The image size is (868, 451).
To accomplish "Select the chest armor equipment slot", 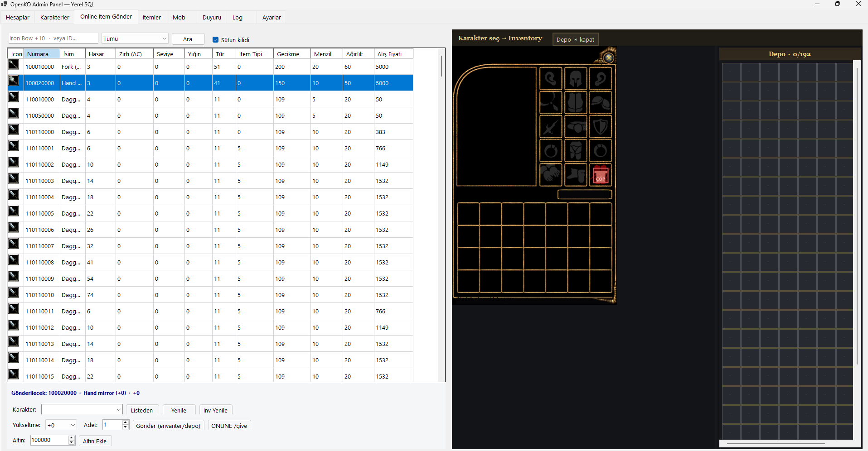I will click(x=576, y=102).
